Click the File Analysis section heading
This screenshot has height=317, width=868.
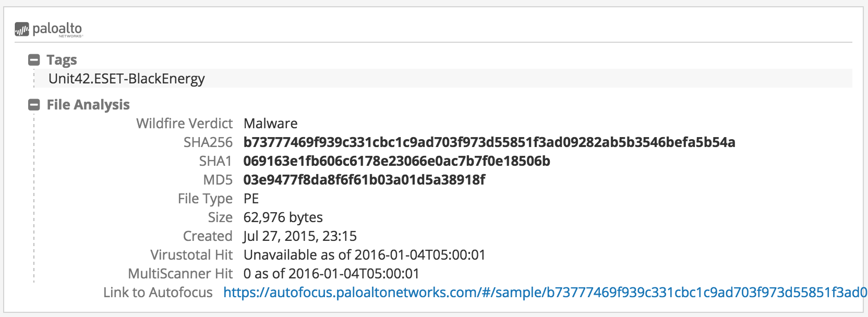88,105
